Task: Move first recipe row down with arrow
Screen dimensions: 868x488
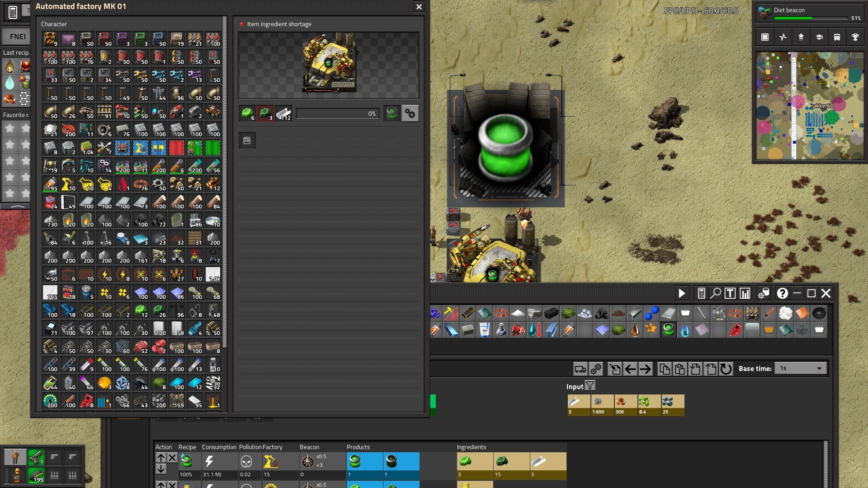Action: click(x=161, y=469)
